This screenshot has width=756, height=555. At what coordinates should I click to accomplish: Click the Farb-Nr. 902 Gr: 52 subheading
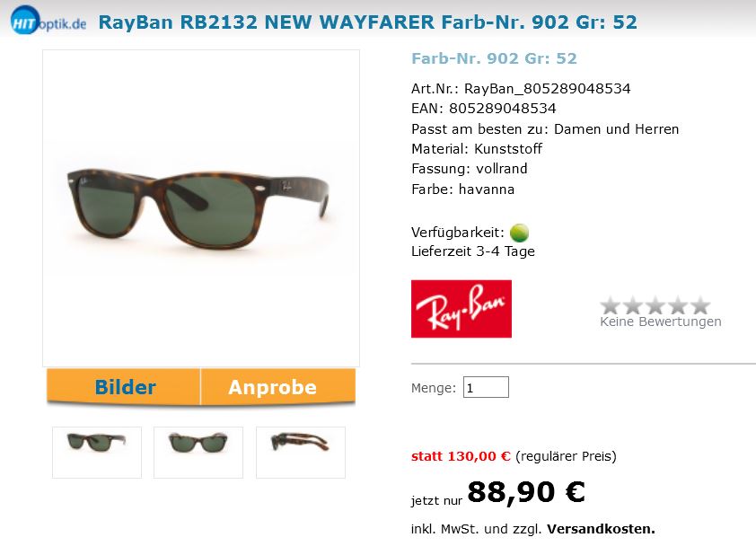494,58
